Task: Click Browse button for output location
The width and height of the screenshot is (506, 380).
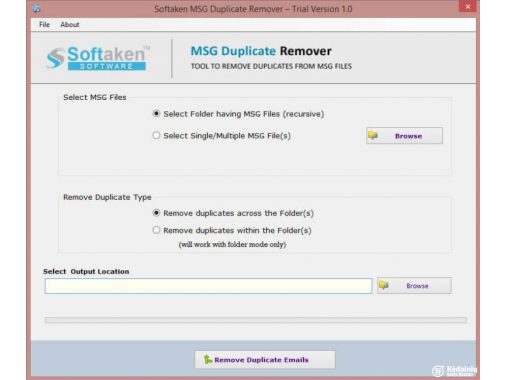Action: [x=414, y=286]
